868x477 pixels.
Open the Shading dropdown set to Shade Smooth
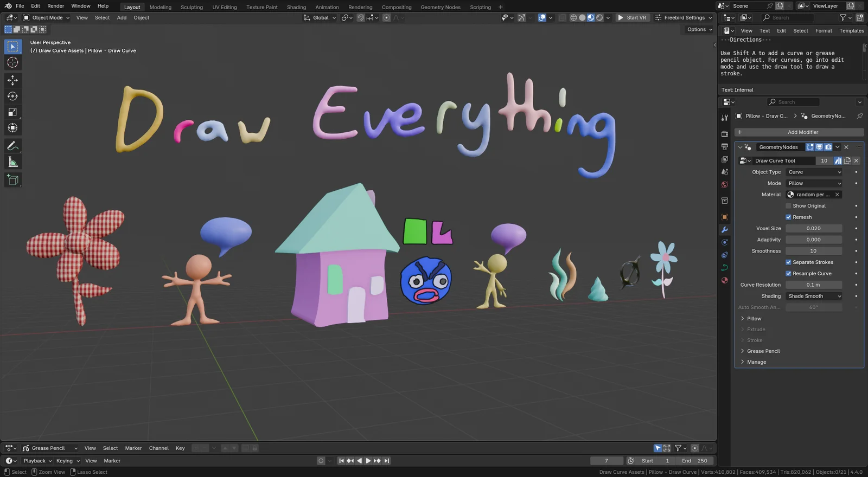pyautogui.click(x=814, y=296)
